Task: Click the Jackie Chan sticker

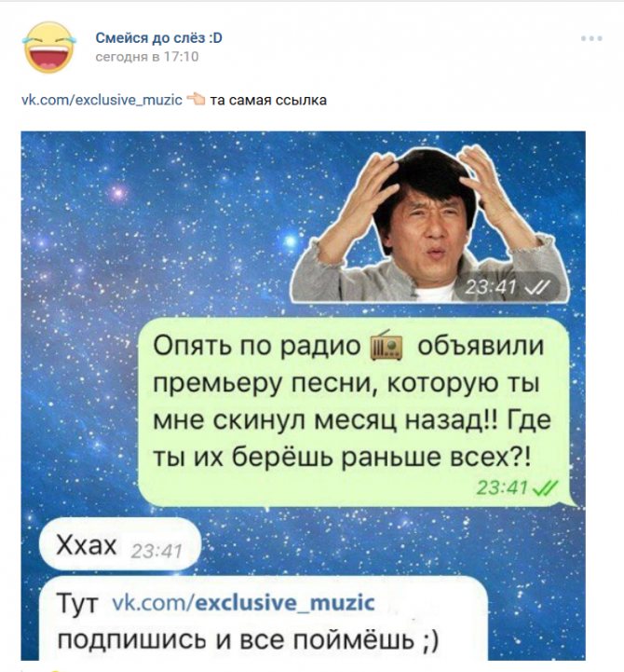Action: 430,224
